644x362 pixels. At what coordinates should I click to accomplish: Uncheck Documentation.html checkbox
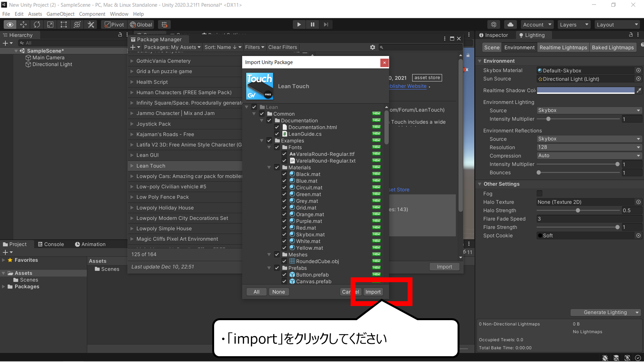(277, 127)
